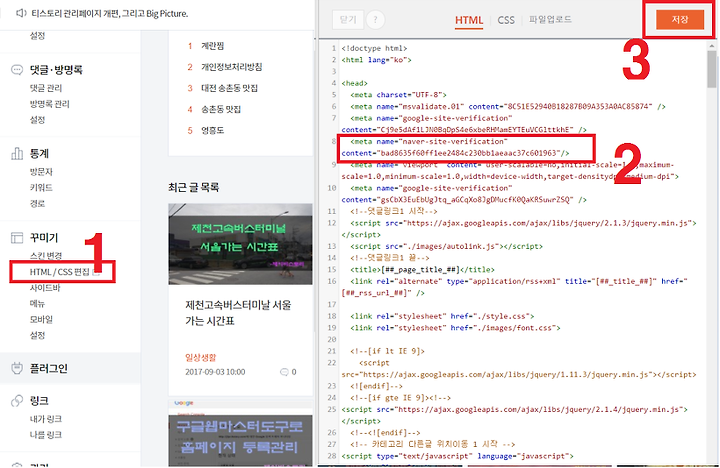Open the HTML tab in editor
Image resolution: width=720 pixels, height=468 pixels.
tap(469, 20)
